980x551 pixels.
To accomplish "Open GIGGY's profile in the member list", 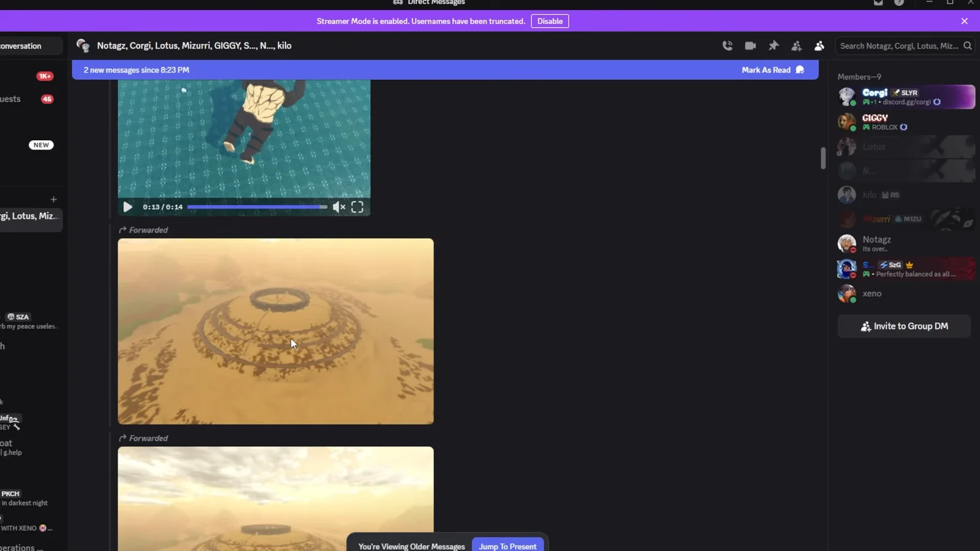I will (x=906, y=122).
